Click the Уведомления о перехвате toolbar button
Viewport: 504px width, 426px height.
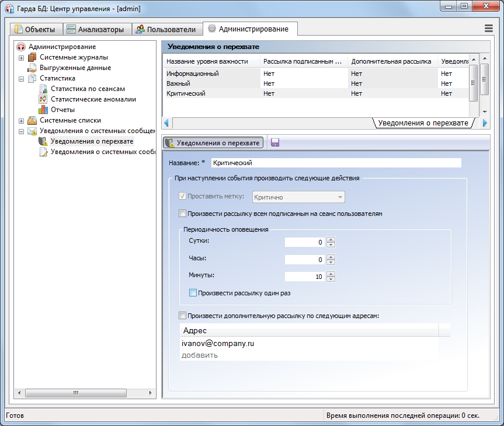[x=213, y=142]
